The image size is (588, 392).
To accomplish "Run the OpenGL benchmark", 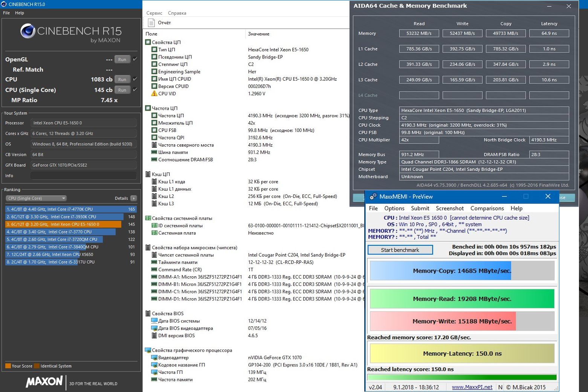I will 122,59.
